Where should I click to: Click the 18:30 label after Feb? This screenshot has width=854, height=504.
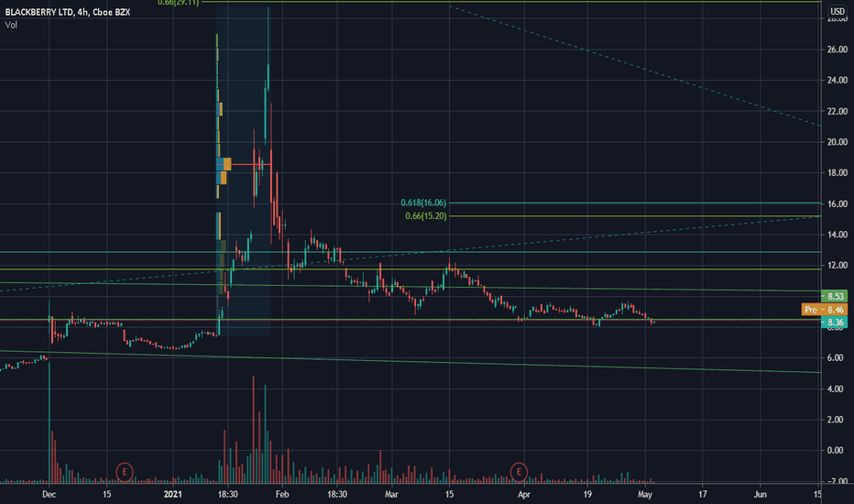[337, 495]
